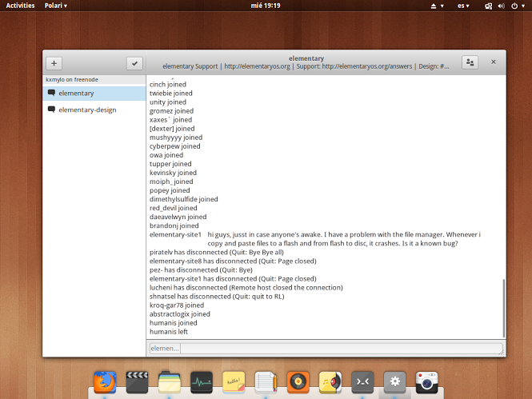
Task: Click the chat log scrollbar
Action: click(x=504, y=308)
